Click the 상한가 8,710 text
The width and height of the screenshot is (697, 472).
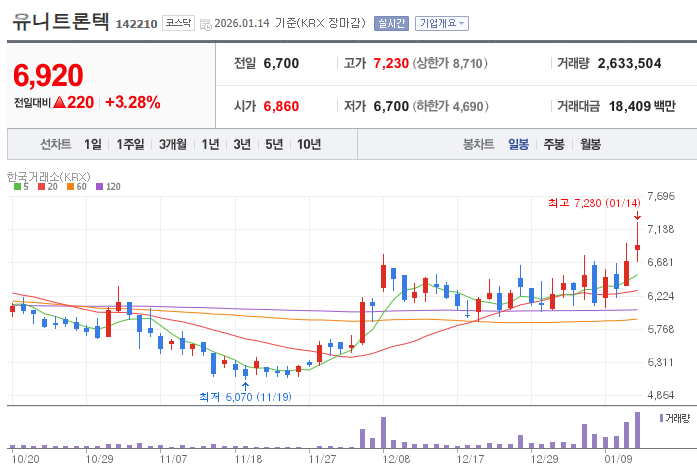click(x=450, y=64)
